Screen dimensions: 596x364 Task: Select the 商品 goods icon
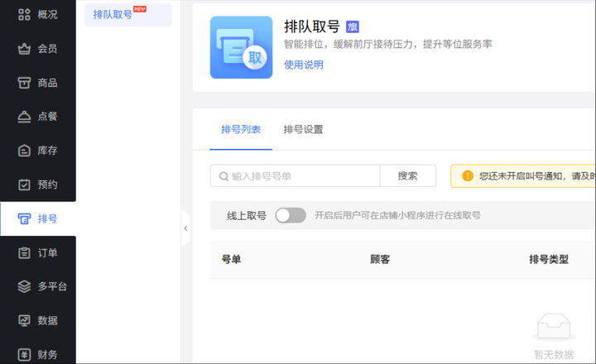click(24, 82)
